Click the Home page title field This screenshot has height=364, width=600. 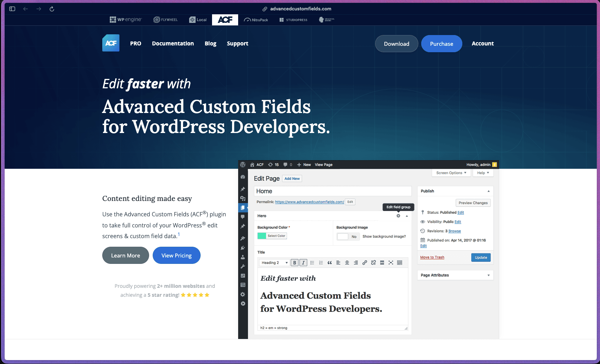(x=333, y=191)
